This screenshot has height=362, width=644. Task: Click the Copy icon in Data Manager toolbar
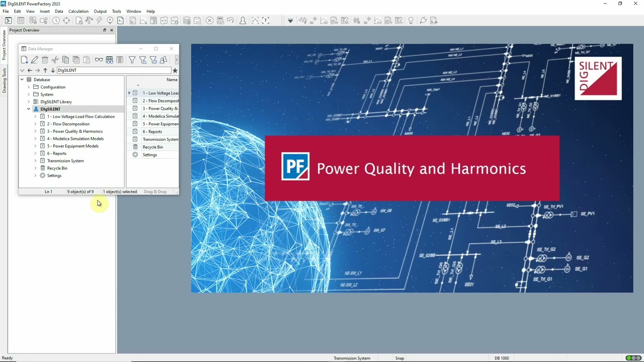(x=65, y=60)
